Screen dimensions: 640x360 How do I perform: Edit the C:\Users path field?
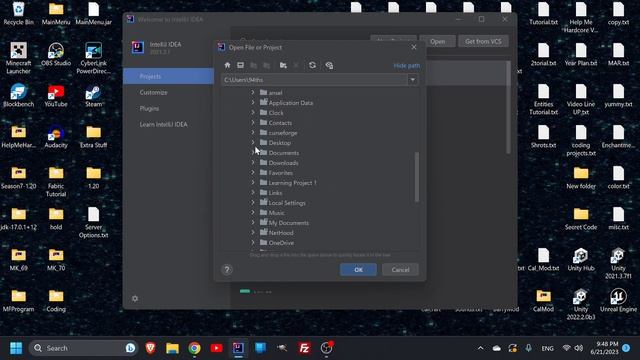pyautogui.click(x=314, y=80)
